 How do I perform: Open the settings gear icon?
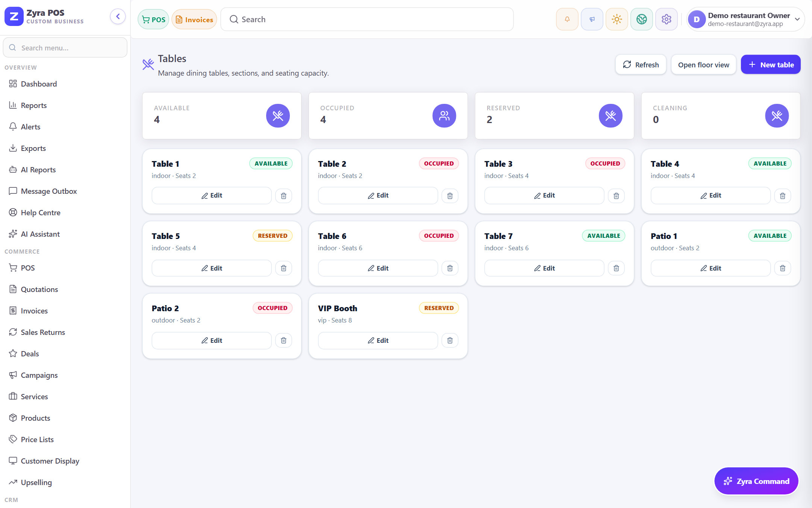coord(667,19)
